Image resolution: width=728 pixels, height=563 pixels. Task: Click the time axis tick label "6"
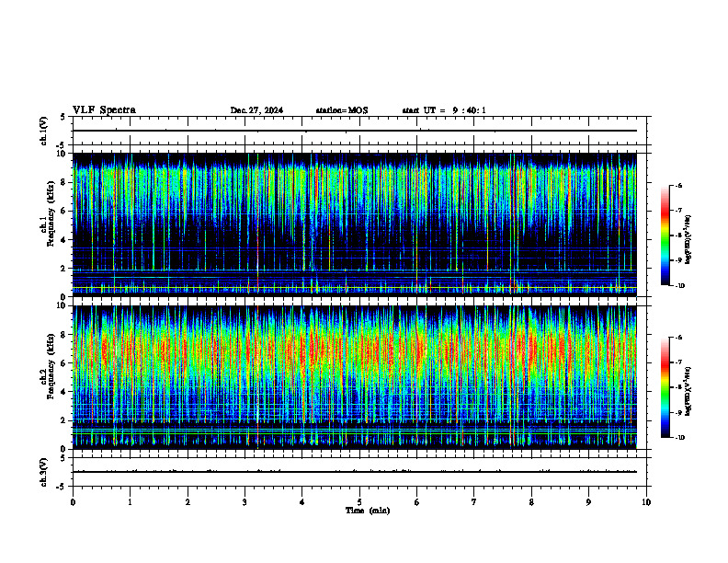tap(417, 502)
